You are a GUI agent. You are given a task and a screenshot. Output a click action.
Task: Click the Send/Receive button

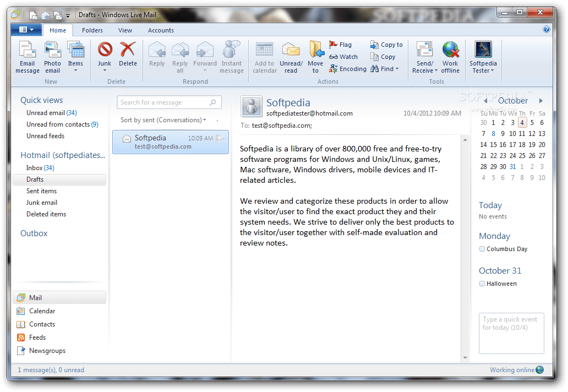click(x=424, y=57)
